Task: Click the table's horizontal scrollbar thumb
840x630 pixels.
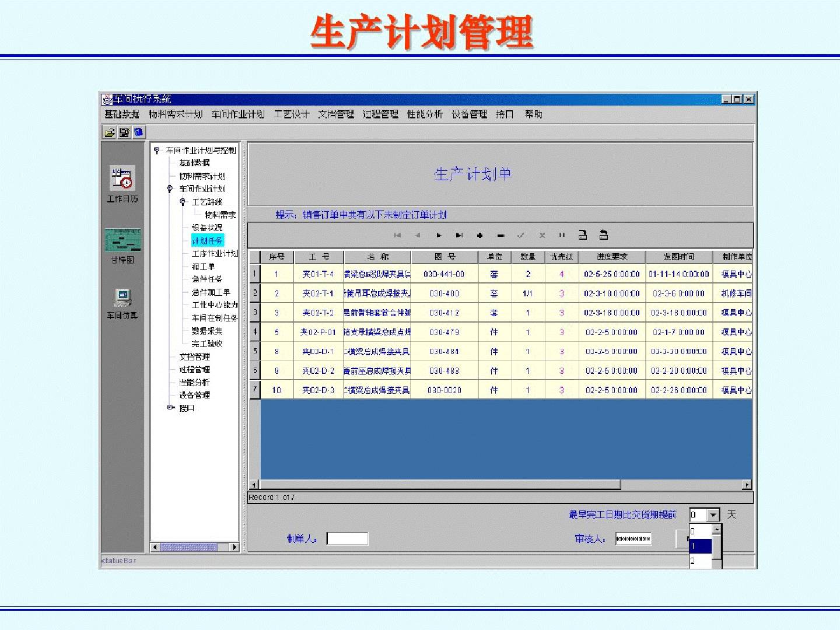Action: [x=440, y=485]
